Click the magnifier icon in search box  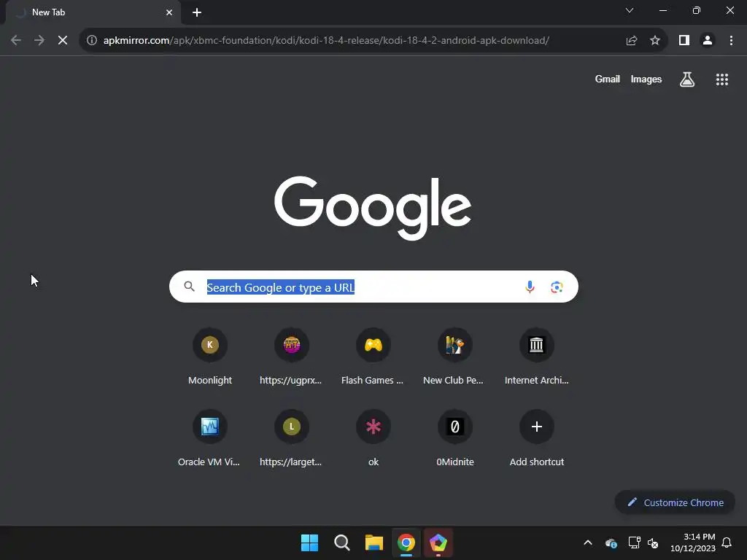(x=189, y=286)
